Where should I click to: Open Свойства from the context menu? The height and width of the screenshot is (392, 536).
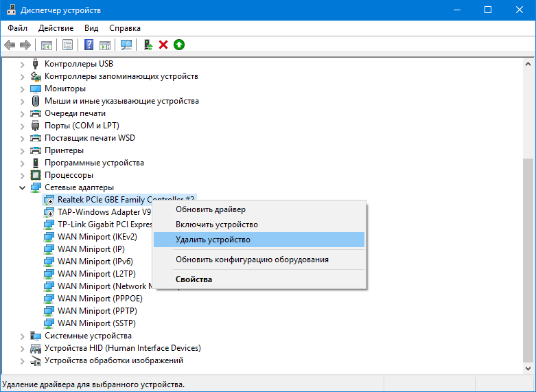pyautogui.click(x=194, y=279)
